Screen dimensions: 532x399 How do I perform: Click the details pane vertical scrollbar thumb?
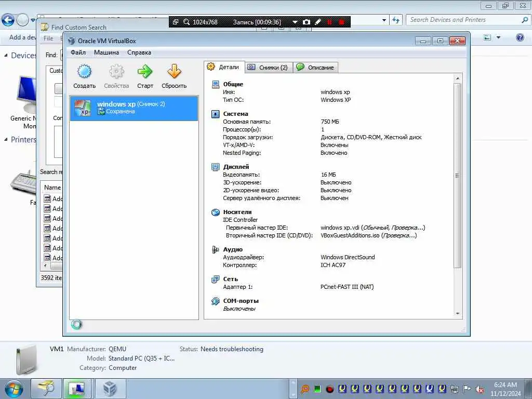pyautogui.click(x=457, y=176)
